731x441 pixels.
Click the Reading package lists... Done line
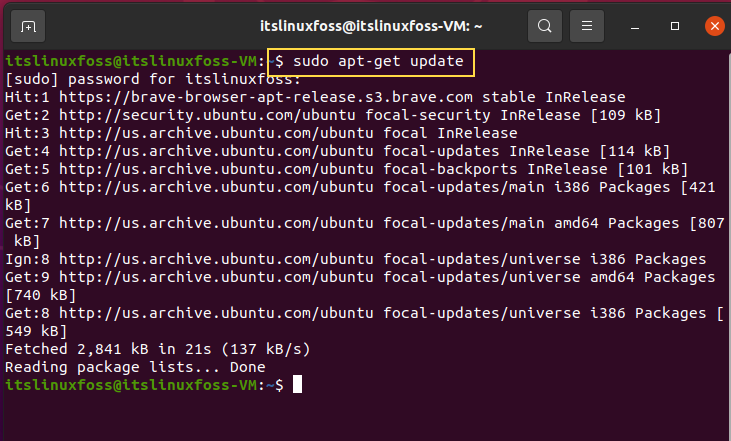click(x=135, y=367)
